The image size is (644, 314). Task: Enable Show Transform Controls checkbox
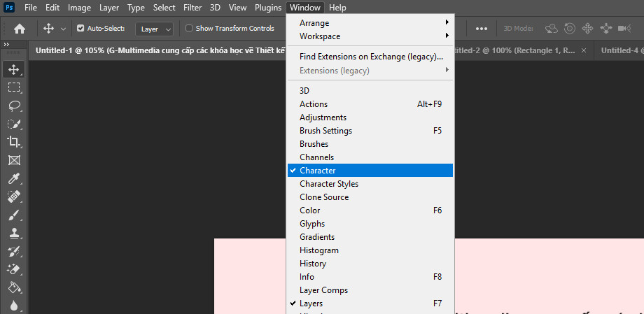point(189,29)
